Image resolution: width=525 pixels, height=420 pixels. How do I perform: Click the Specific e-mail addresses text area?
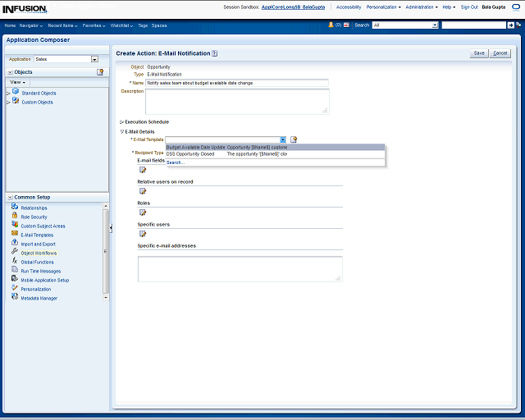[x=240, y=268]
